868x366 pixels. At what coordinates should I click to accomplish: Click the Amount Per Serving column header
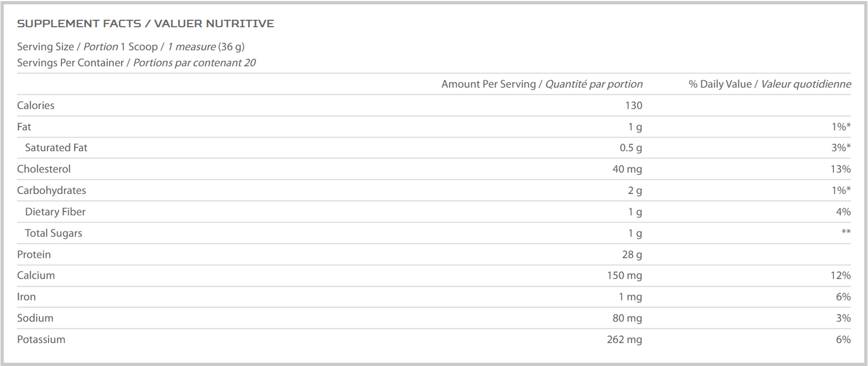[x=542, y=84]
